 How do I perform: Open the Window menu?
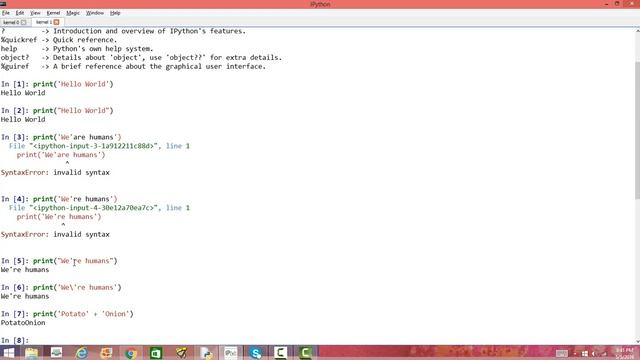95,13
